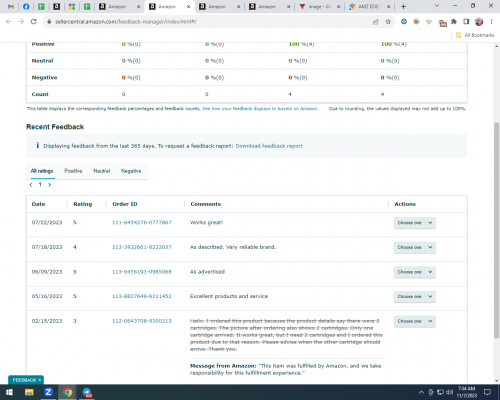
Task: Click the Download feedback report link
Action: [x=269, y=146]
